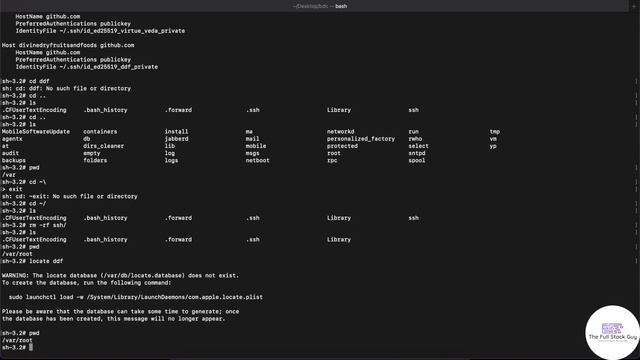Select the spool directory name
The image size is (640, 360).
417,161
